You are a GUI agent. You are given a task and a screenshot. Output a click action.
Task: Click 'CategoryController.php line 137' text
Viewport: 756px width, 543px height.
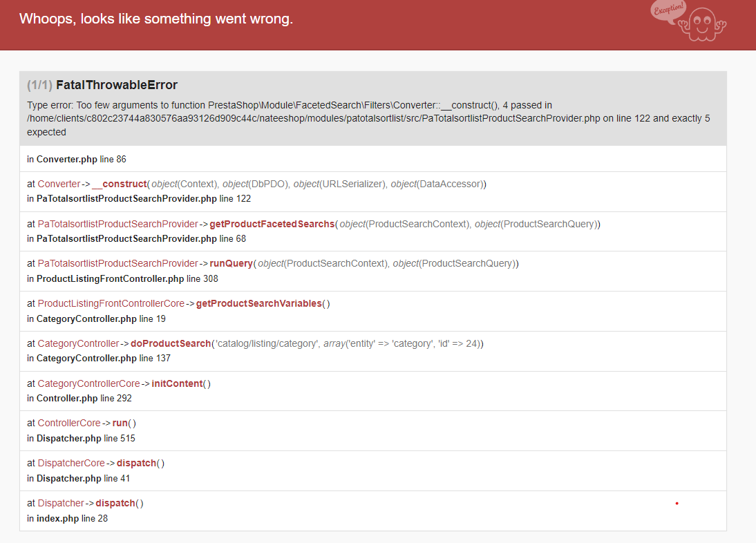104,358
